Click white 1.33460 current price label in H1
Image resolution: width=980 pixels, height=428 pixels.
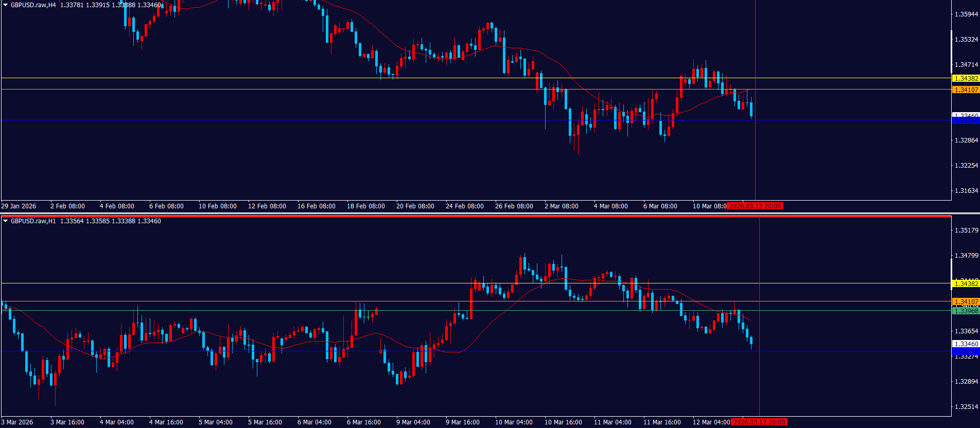[x=966, y=344]
